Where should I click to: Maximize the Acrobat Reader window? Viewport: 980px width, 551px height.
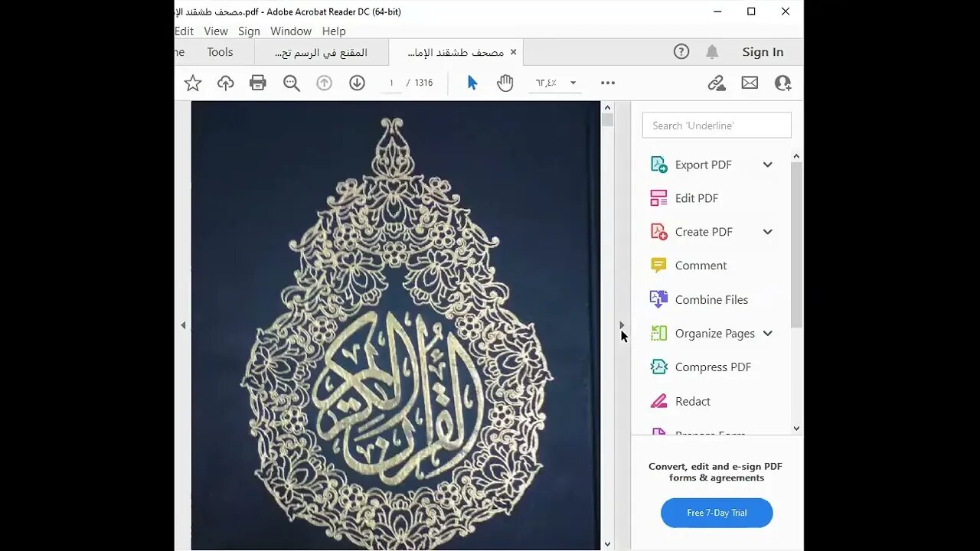coord(751,11)
